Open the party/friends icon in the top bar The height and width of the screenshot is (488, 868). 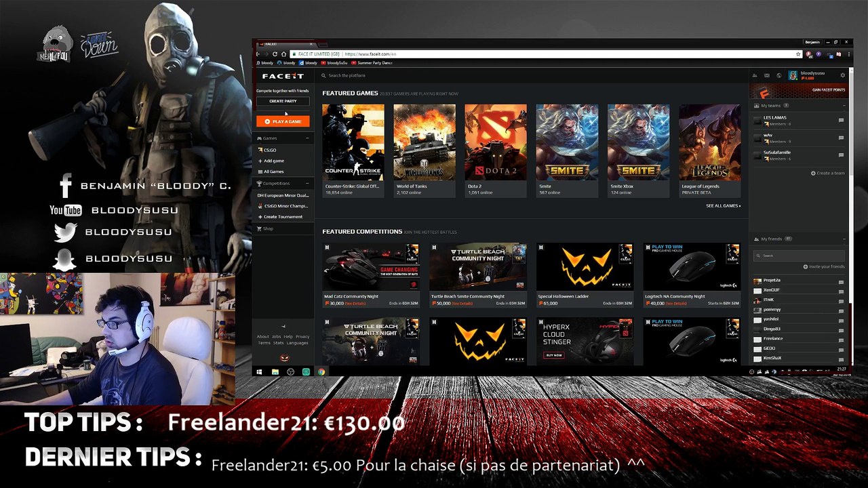click(756, 75)
